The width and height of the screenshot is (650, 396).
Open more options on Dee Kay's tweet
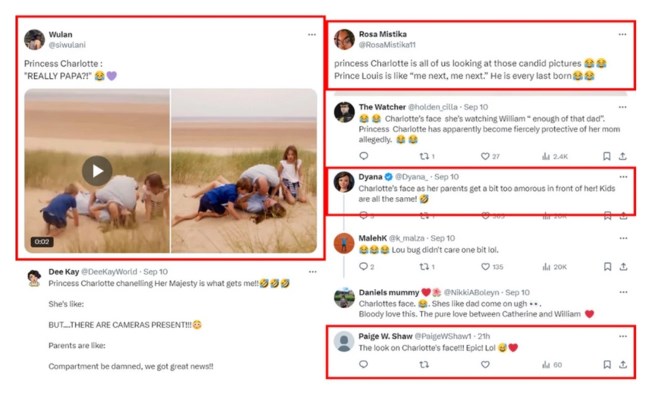(x=313, y=272)
